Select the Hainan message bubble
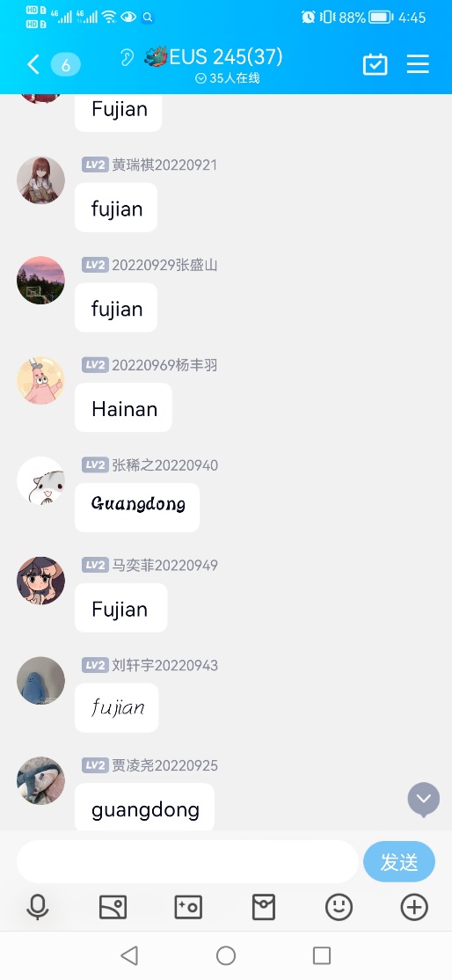 click(x=123, y=409)
